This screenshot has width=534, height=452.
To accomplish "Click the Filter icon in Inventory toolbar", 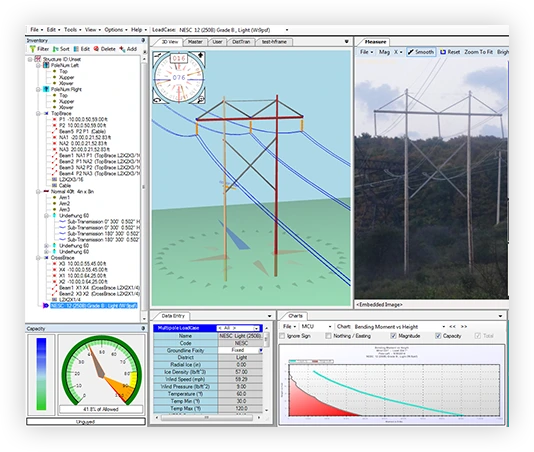I will [x=33, y=49].
